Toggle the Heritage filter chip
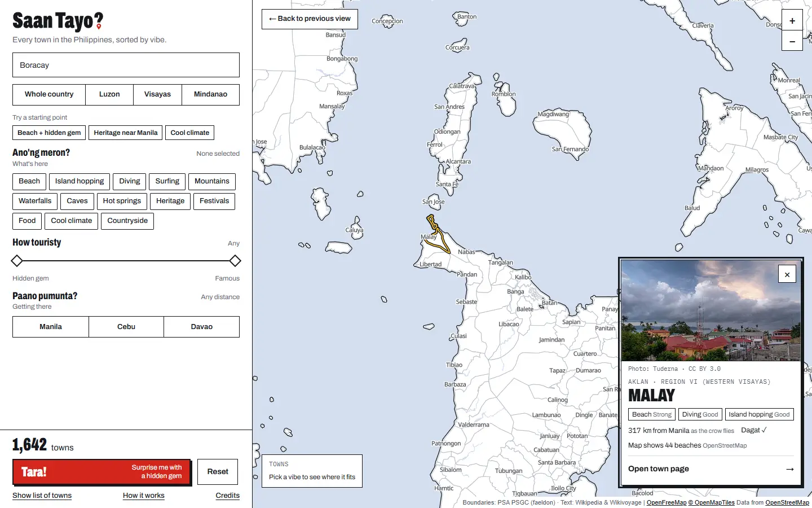The image size is (812, 508). point(170,201)
